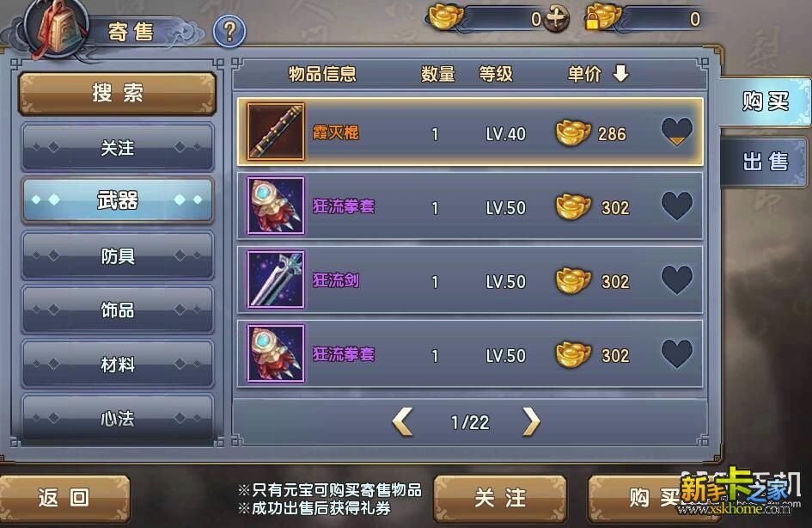The image size is (812, 528).
Task: Toggle heart on the last 狂流拳套 listing
Action: point(677,354)
